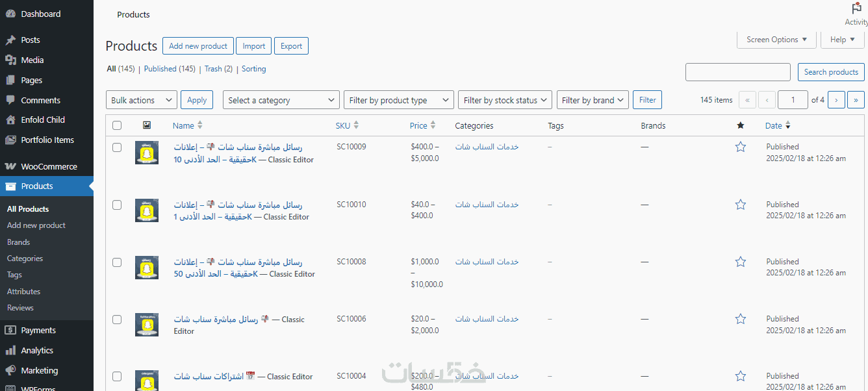Click the Analytics bar chart icon
The image size is (868, 391).
10,351
